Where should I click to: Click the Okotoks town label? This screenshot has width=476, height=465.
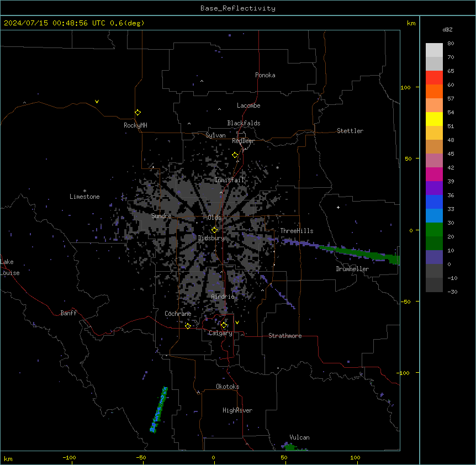[x=228, y=387]
